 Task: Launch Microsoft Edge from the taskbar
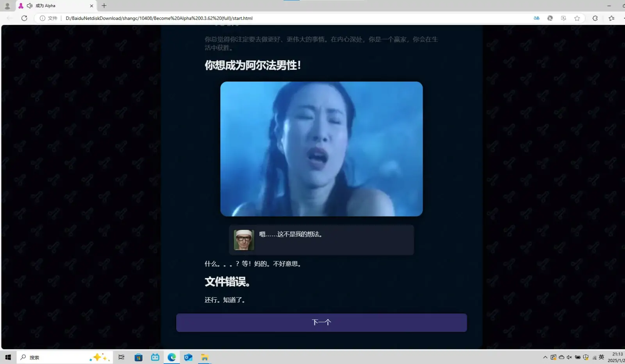pos(171,357)
